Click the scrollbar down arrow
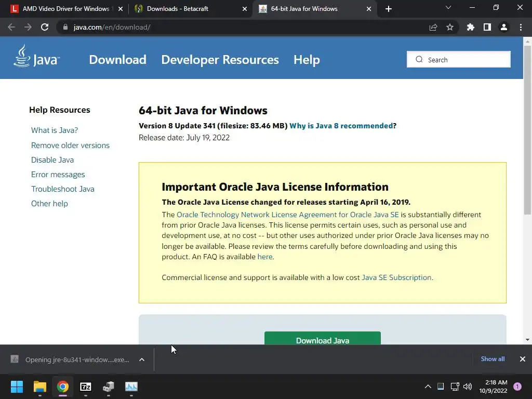 [x=527, y=340]
